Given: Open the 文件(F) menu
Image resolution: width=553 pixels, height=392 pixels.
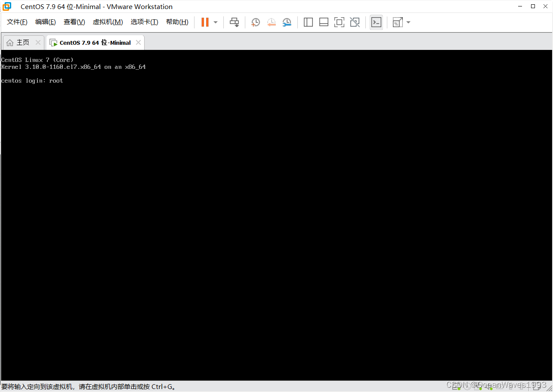Looking at the screenshot, I should [x=17, y=22].
